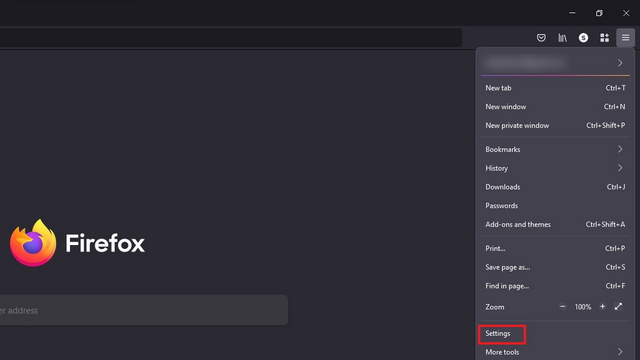Viewport: 640px width, 360px height.
Task: Expand the Bookmarks submenu arrow
Action: pos(620,149)
